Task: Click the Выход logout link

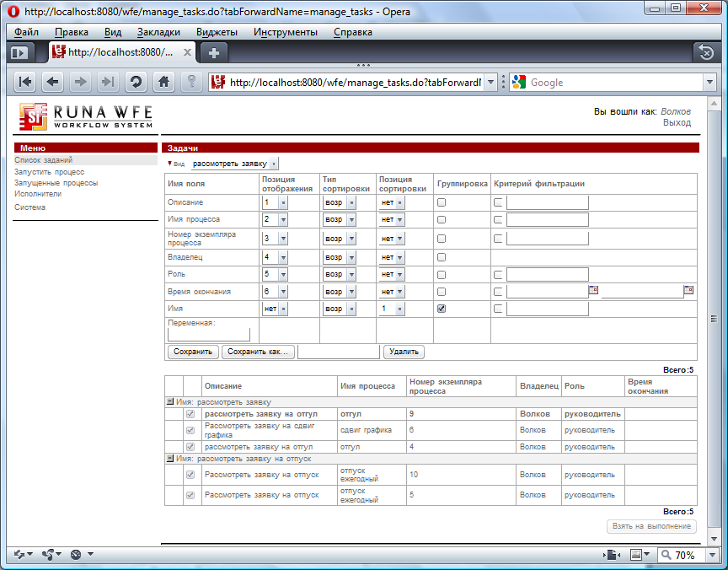Action: [677, 122]
